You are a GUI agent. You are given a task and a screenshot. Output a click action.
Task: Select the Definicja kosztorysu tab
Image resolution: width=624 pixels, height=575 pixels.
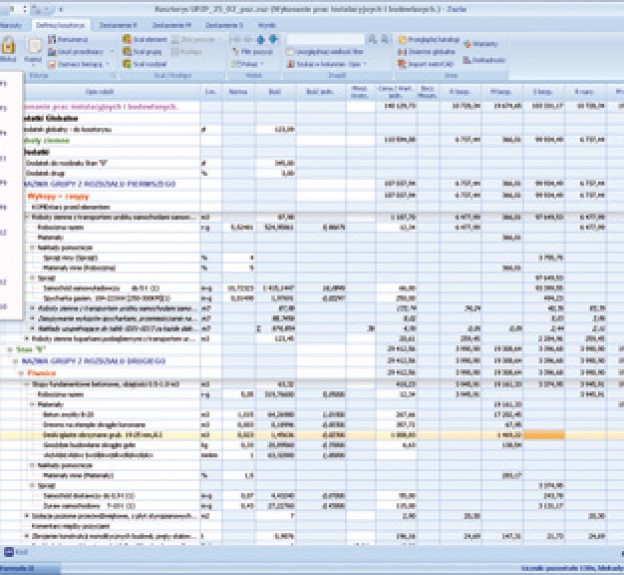tap(60, 25)
